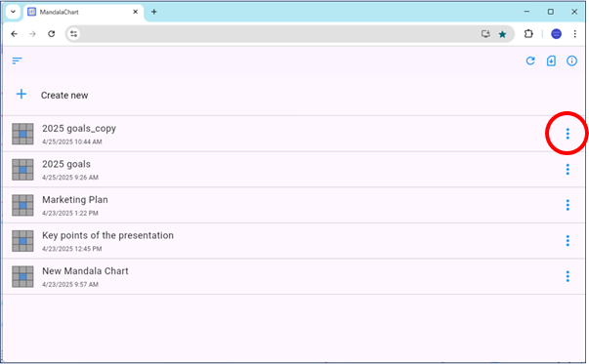Click the 2025 goals chart thumbnail
The image size is (589, 364).
[22, 170]
